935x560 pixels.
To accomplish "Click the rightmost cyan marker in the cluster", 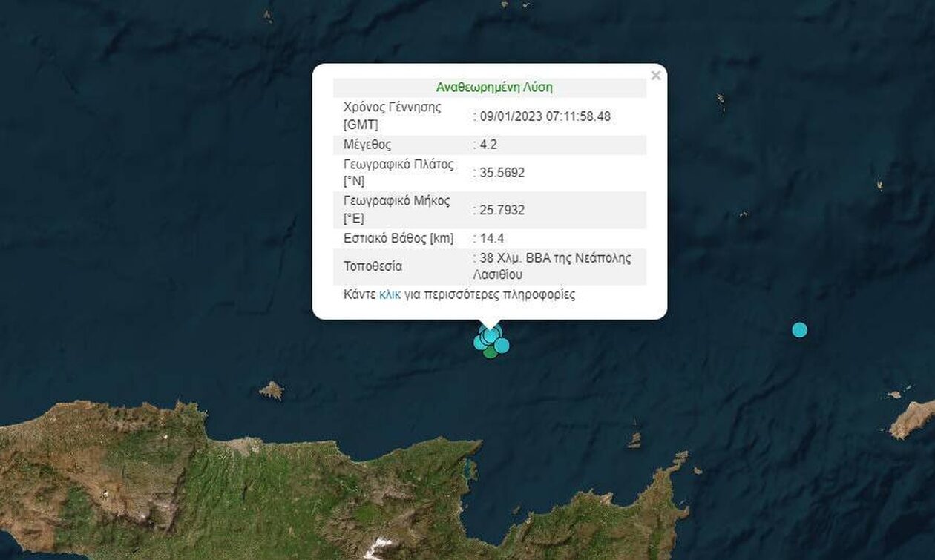I will coord(502,345).
